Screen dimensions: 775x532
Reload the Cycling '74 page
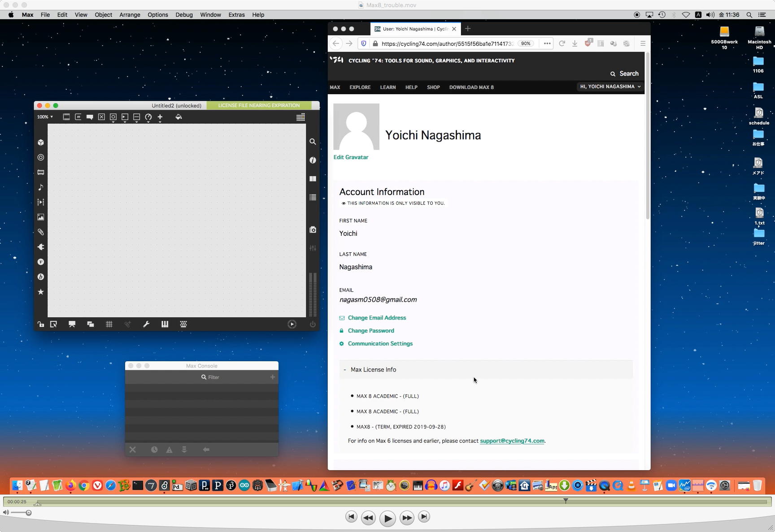coord(562,43)
